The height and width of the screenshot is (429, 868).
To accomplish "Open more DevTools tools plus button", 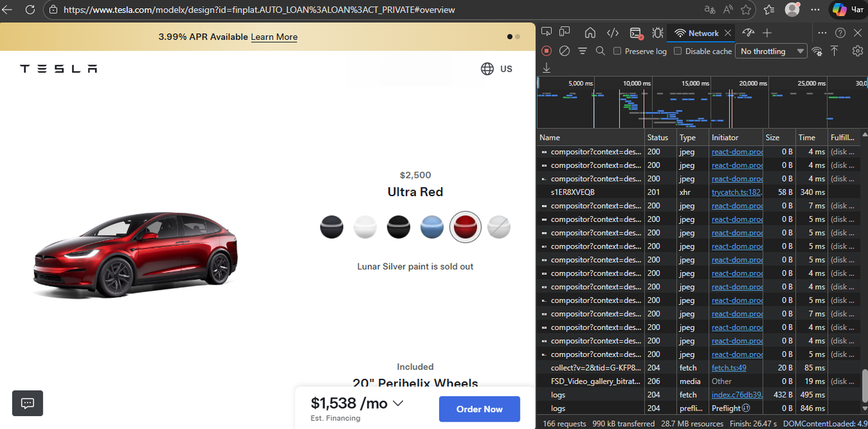I will [767, 33].
